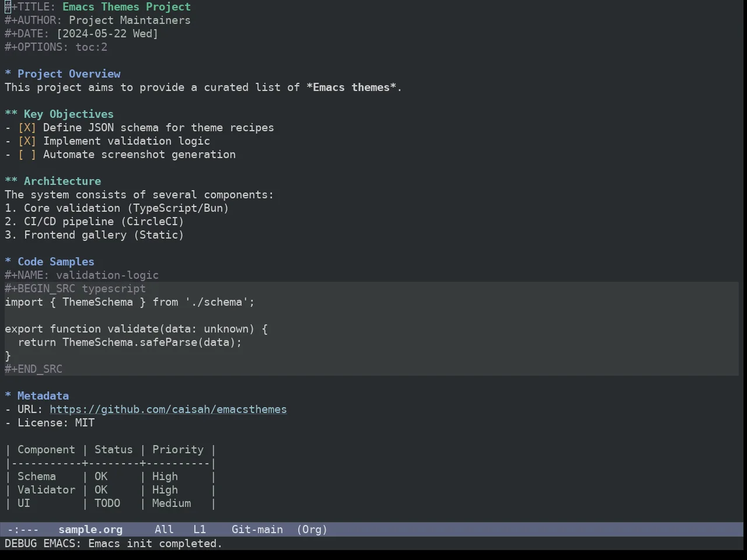Click the High priority in the Validator row
This screenshot has width=747, height=560.
(x=165, y=490)
